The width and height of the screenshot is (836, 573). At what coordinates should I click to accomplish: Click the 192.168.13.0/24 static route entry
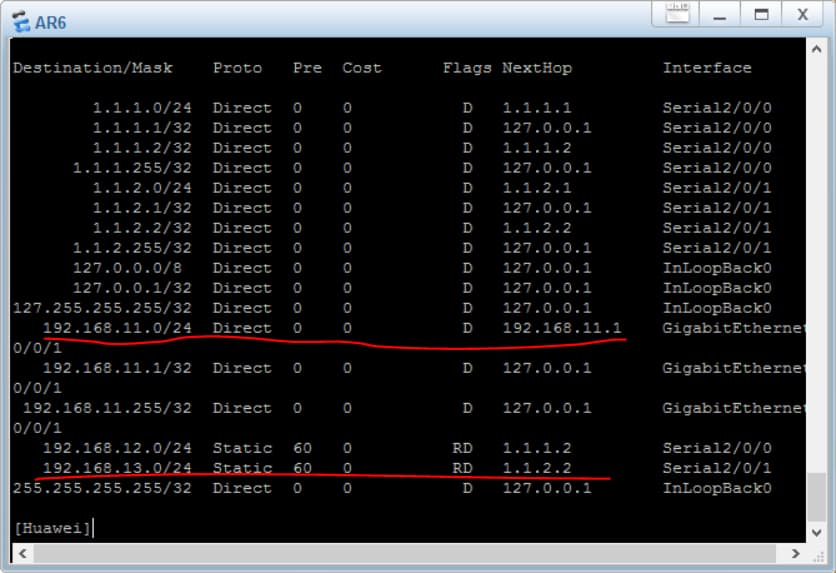[117, 468]
